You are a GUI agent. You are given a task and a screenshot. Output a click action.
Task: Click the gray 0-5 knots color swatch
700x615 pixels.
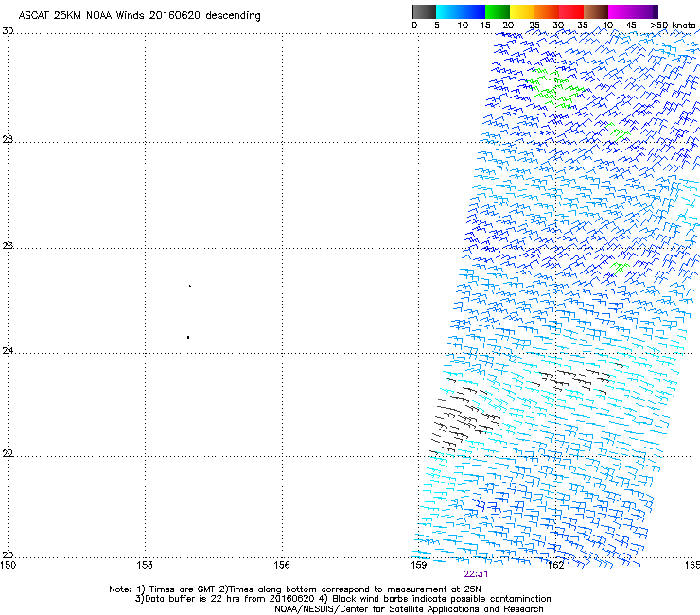coord(424,11)
